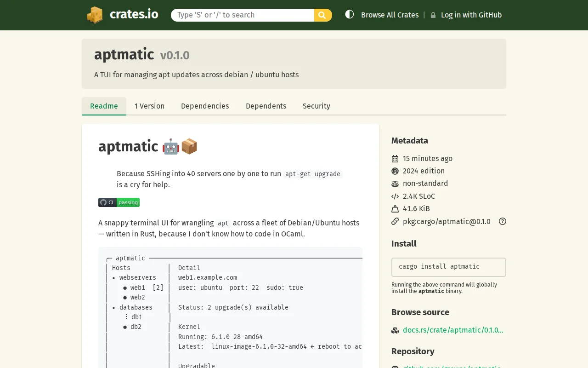Click the 'Running: 6.1.0-28-amd64' line
This screenshot has height=368, width=588.
point(220,337)
